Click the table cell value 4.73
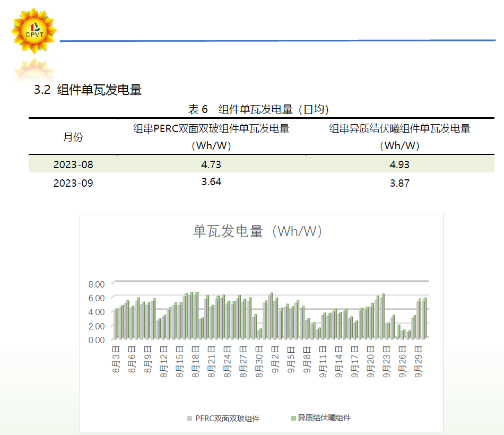This screenshot has width=504, height=435. click(x=211, y=164)
